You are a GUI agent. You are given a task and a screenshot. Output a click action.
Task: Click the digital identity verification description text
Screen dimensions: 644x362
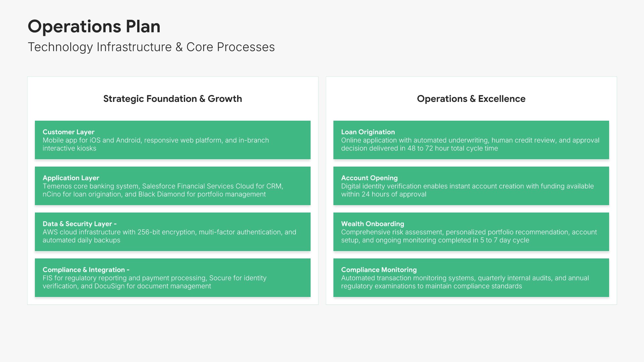[x=467, y=190]
